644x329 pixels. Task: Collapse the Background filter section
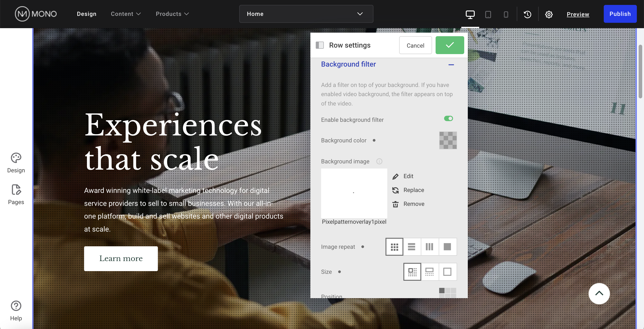coord(451,64)
